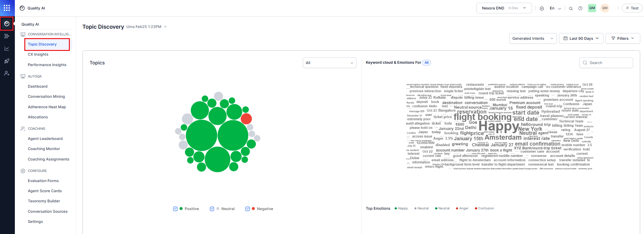The width and height of the screenshot is (644, 234).
Task: Click the Conversation Intelligence section icon
Action: coord(23,34)
